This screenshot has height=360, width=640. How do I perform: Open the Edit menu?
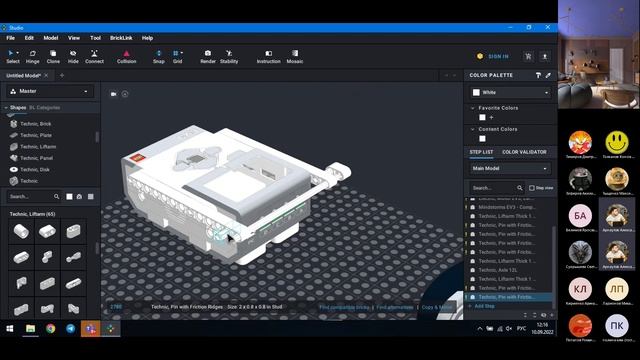pos(29,38)
